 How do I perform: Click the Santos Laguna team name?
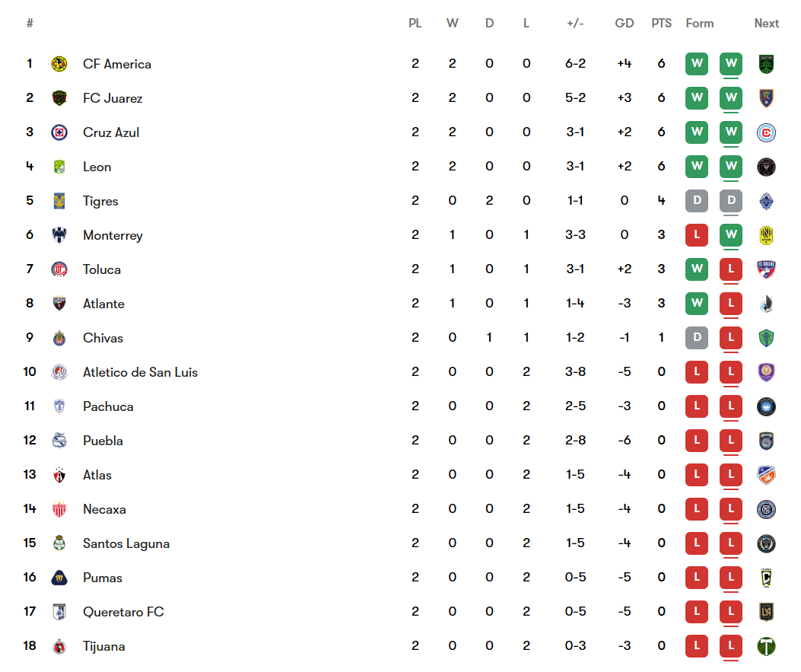[126, 543]
